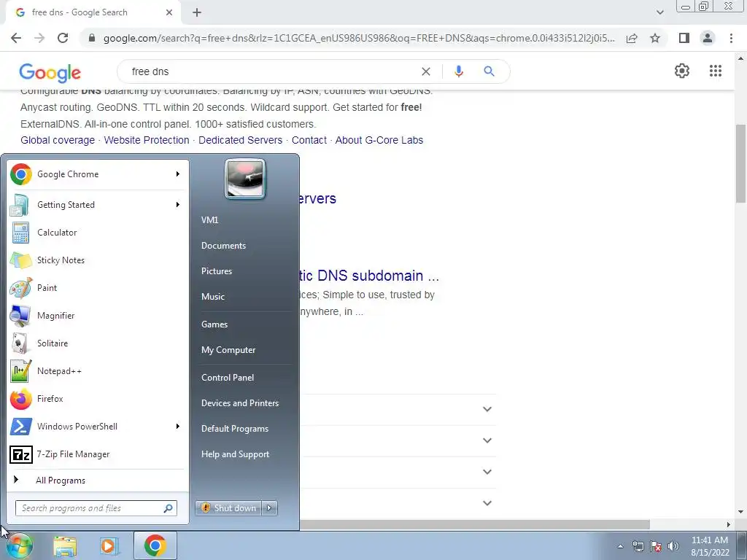Viewport: 747px width, 560px height.
Task: Open the Chrome profile menu
Action: (x=708, y=38)
